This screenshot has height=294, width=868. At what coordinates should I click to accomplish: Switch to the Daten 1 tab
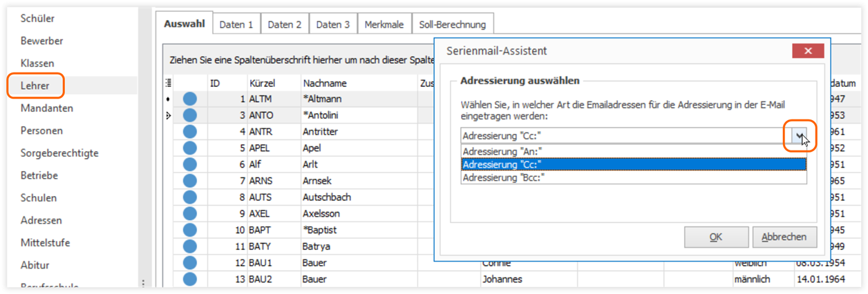point(236,24)
